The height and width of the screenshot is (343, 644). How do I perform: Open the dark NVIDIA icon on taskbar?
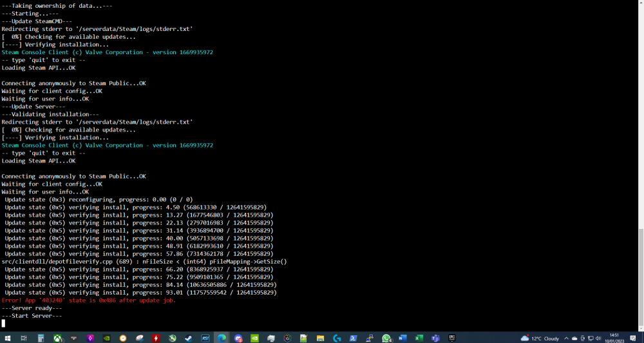107,338
